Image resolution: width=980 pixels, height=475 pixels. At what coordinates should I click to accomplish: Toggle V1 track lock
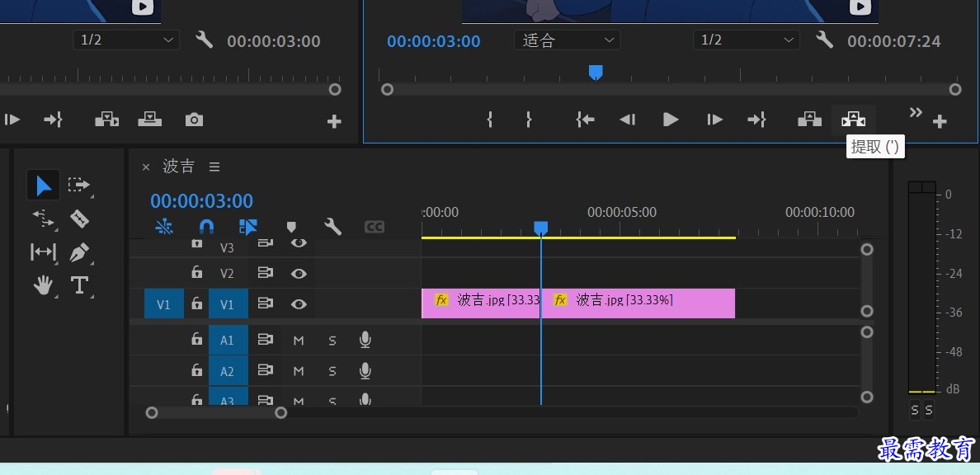click(197, 303)
